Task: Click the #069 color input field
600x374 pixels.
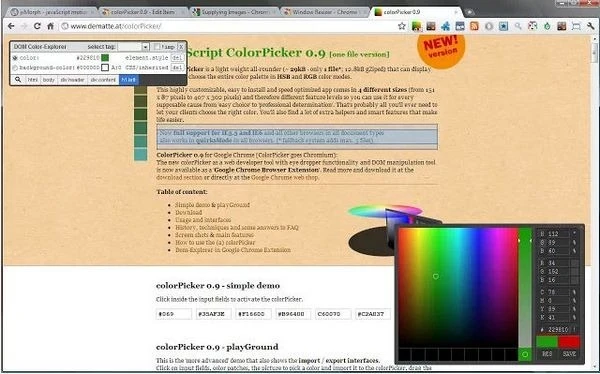Action: click(x=174, y=314)
